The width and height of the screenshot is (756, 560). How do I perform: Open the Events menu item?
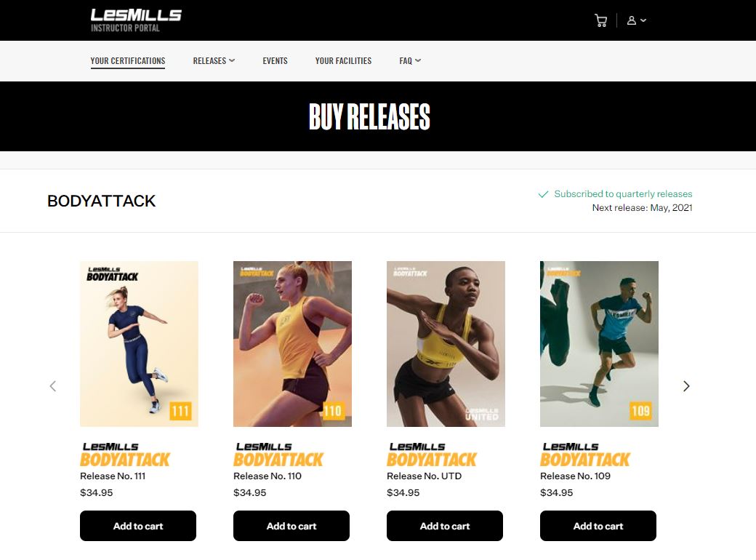pos(275,61)
